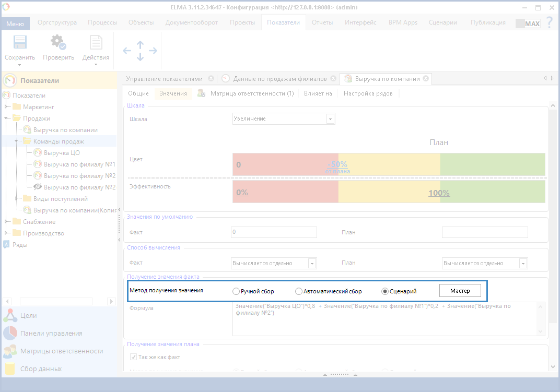The image size is (560, 392).
Task: Click the left arrow navigation icon
Action: point(127,51)
